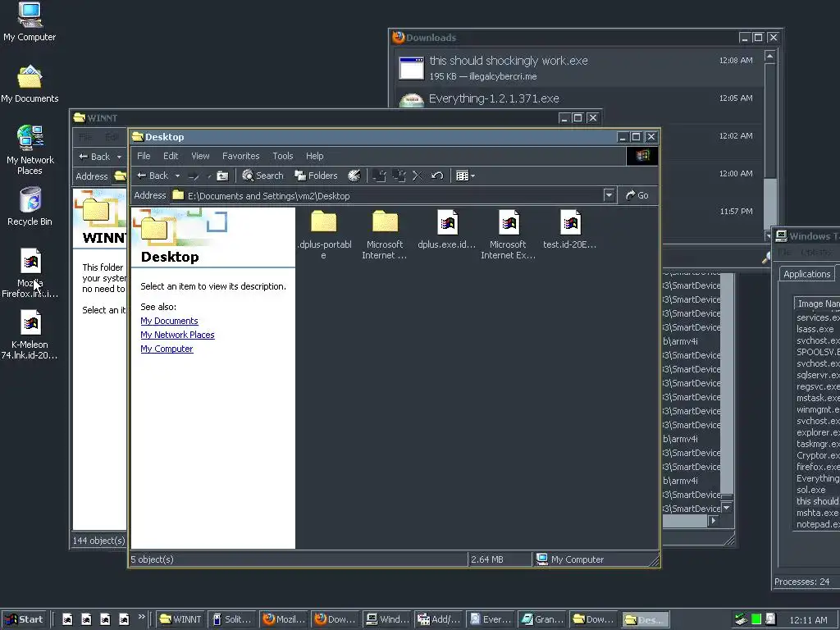Select sol.exe process in Task Manager
The image size is (840, 630).
811,490
